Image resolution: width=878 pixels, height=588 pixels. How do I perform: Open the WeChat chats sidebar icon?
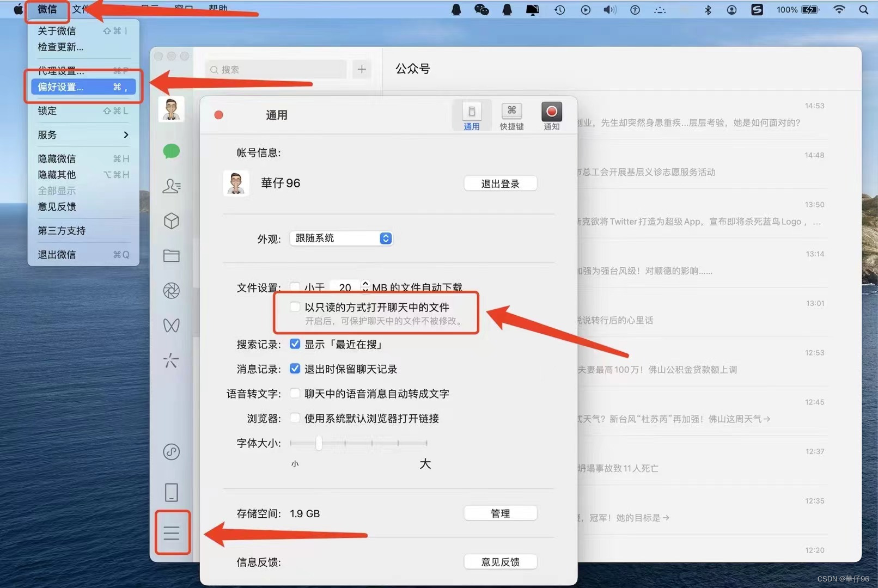pyautogui.click(x=172, y=151)
